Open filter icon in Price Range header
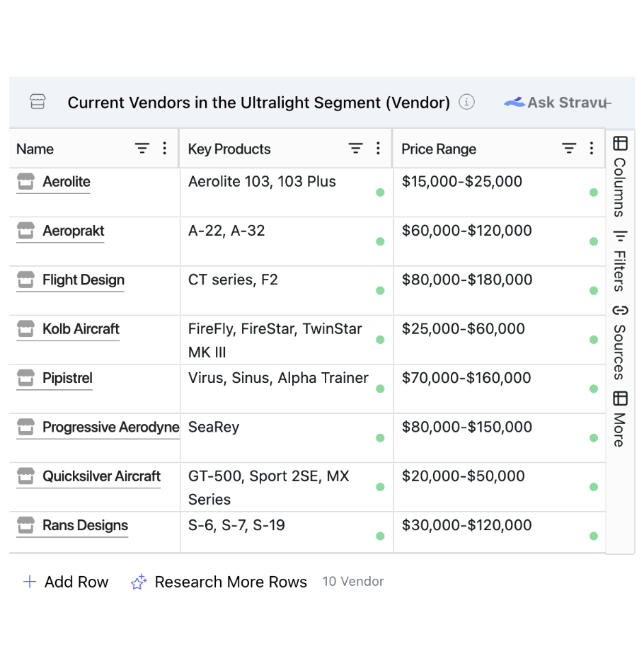Screen dimensions: 644x661 pos(569,149)
